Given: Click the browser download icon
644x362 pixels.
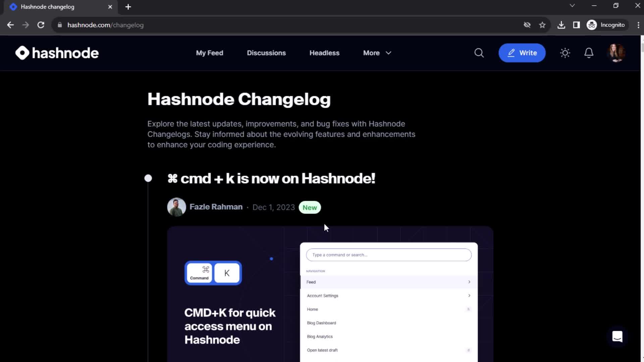Looking at the screenshot, I should pos(561,25).
